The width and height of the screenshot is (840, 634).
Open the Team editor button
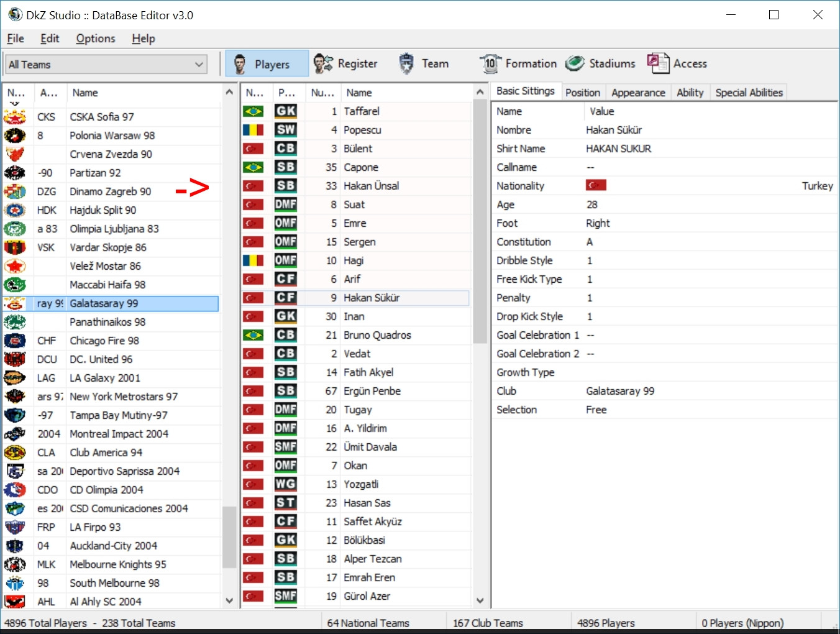(424, 63)
